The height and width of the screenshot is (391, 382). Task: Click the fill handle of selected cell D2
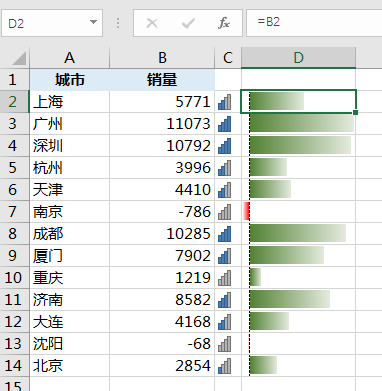[355, 112]
